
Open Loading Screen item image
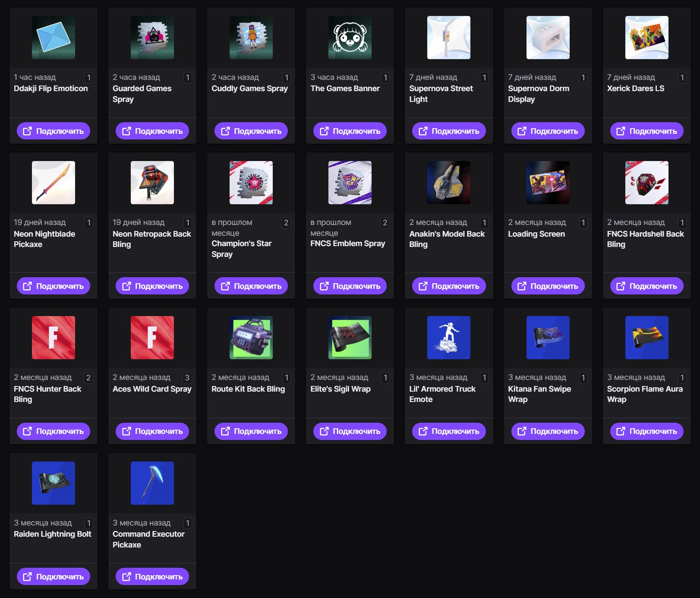coord(548,183)
